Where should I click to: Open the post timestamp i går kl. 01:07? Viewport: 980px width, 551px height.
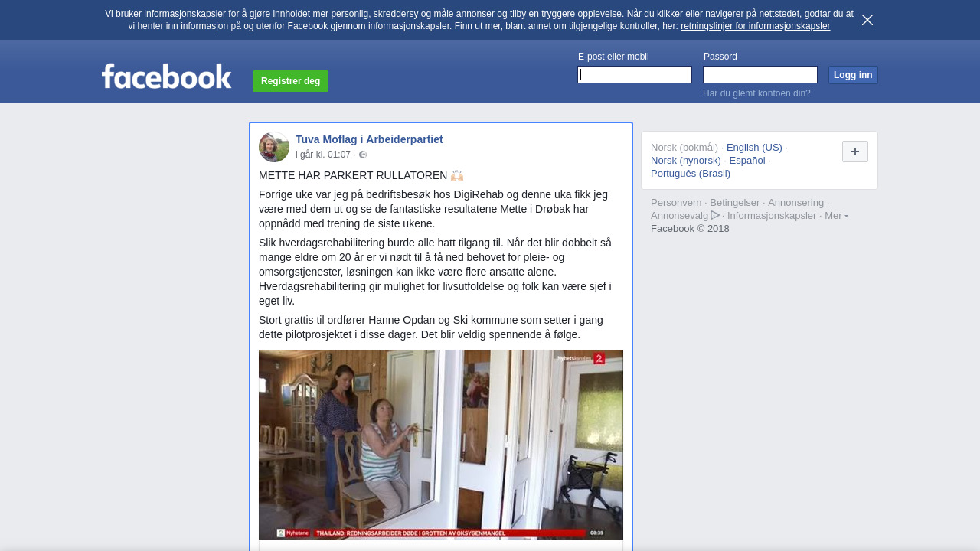(x=323, y=155)
